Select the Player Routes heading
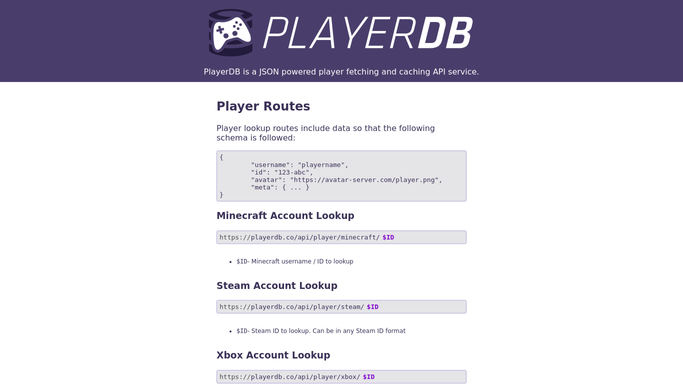The height and width of the screenshot is (384, 683). click(x=263, y=106)
